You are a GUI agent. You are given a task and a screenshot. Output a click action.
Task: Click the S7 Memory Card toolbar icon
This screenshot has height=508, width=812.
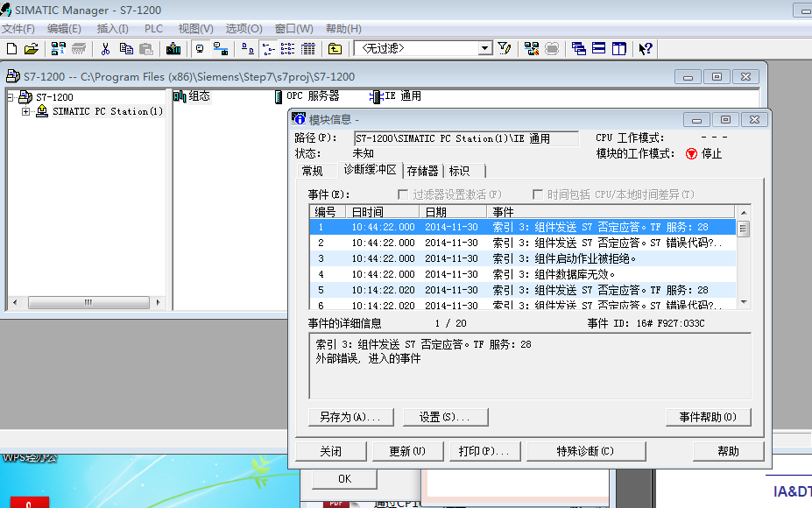click(x=79, y=49)
